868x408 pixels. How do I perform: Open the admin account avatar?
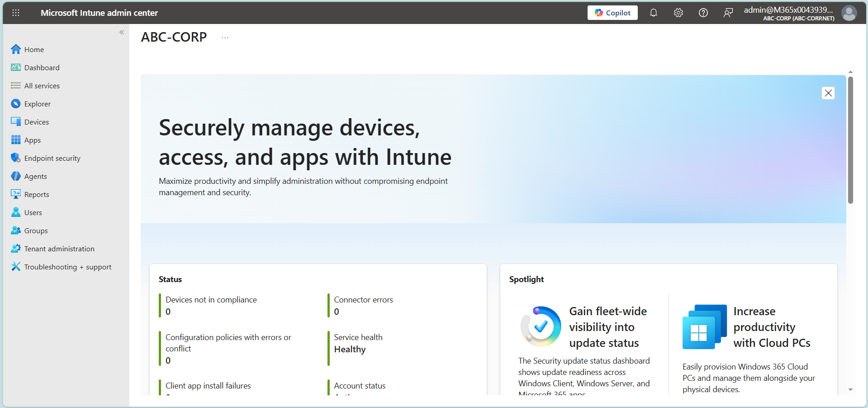(x=849, y=13)
